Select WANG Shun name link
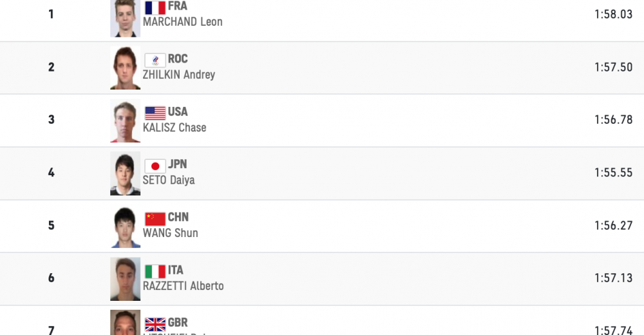Screen dimensions: 644x335 coord(170,233)
